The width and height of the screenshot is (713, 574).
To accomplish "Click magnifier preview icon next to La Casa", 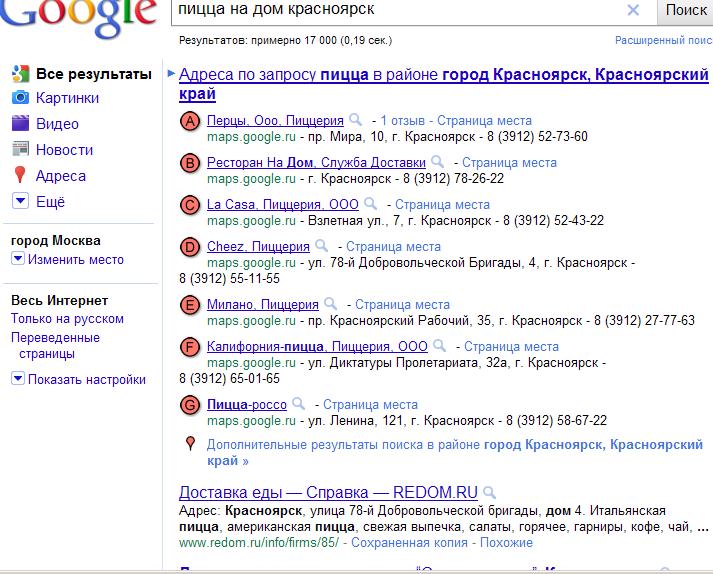I will point(371,204).
